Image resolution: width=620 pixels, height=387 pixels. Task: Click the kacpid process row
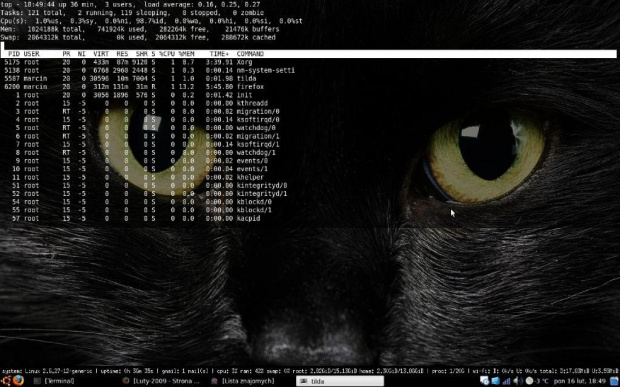tap(308, 218)
